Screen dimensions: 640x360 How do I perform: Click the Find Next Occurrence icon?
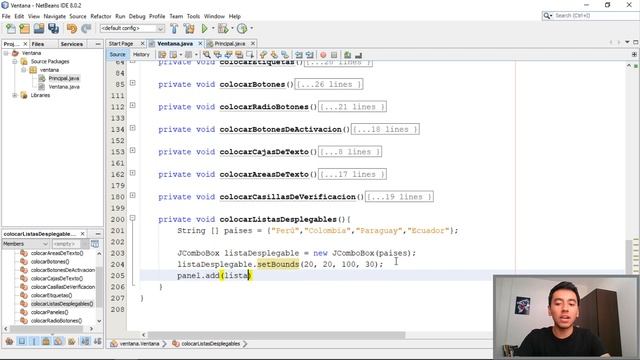(x=228, y=55)
